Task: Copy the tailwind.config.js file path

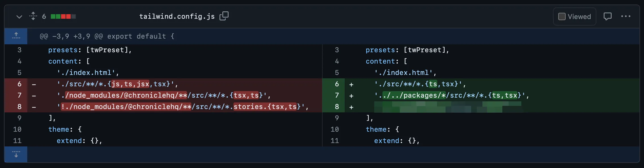Action: tap(224, 16)
